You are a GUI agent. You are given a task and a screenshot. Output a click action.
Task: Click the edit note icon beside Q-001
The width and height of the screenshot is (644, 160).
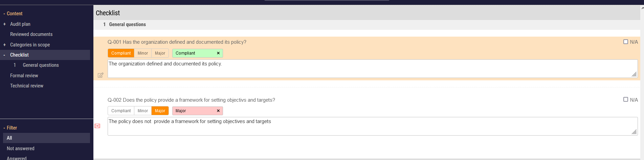(101, 75)
